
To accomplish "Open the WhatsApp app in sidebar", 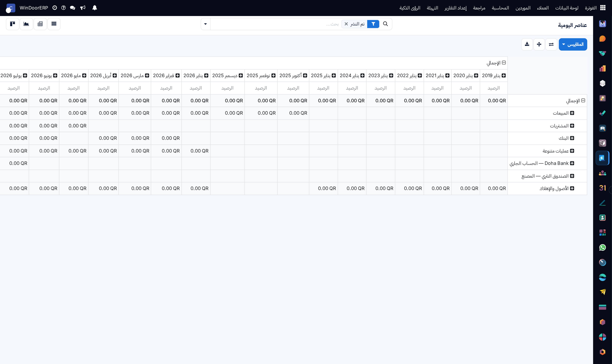I will click(602, 248).
